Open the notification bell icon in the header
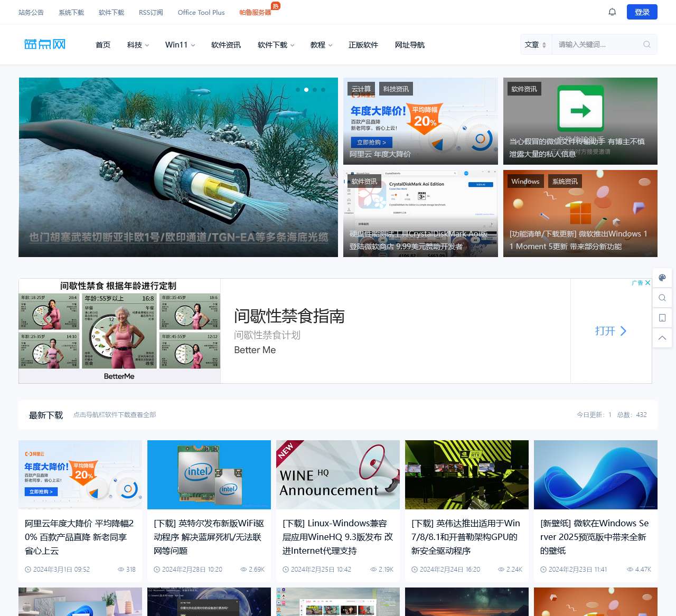Image resolution: width=676 pixels, height=616 pixels. point(612,11)
